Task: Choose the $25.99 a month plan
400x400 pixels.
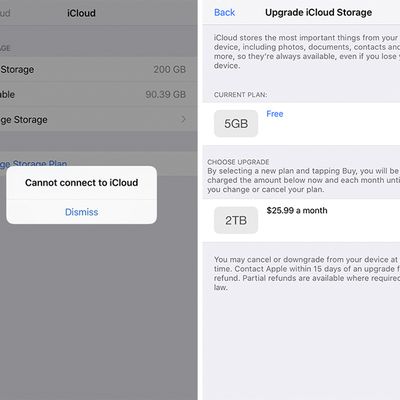Action: [297, 210]
